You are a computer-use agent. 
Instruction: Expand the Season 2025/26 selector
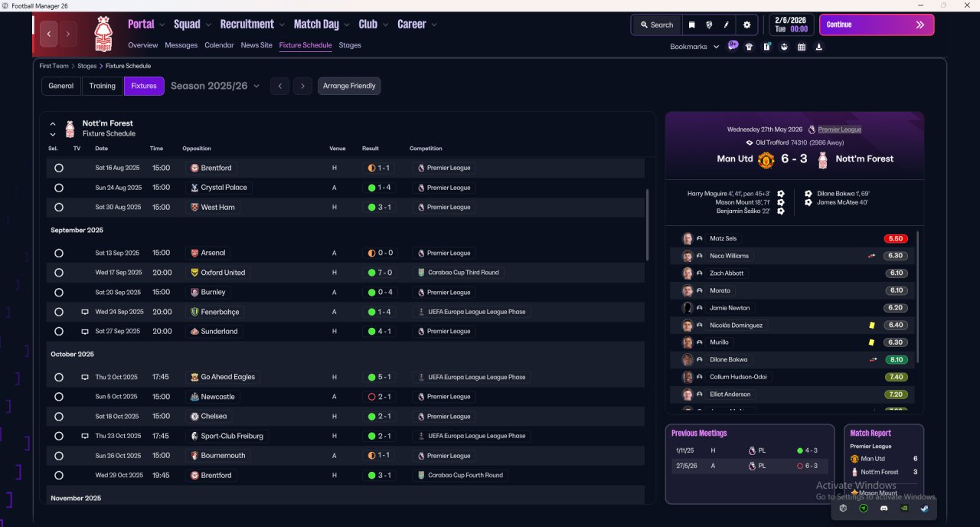pos(215,86)
